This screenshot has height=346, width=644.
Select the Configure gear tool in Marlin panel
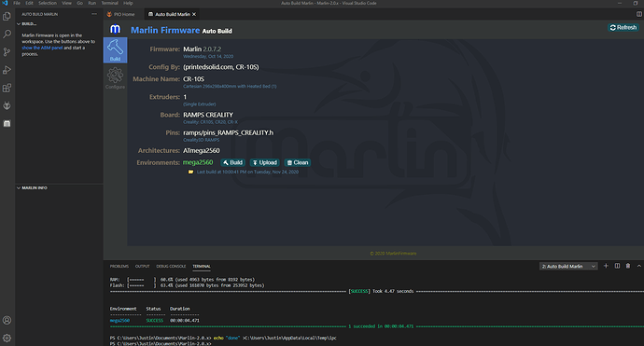[115, 78]
